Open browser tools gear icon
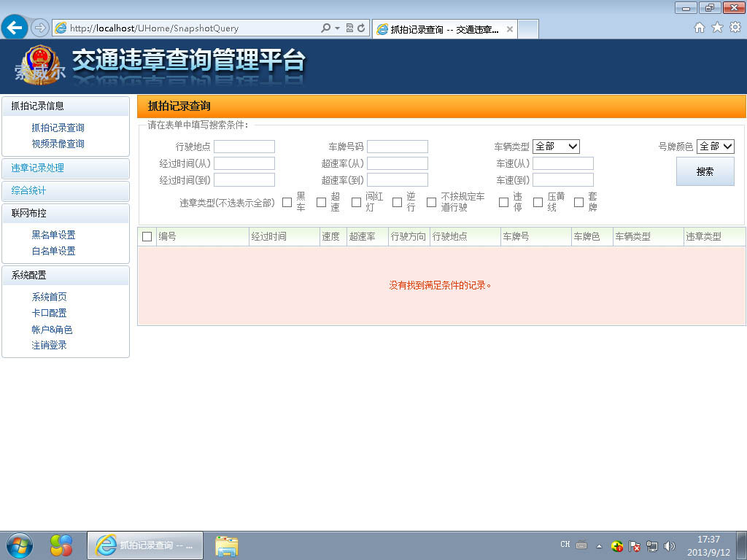Screen dimensions: 747x560 pyautogui.click(x=735, y=28)
